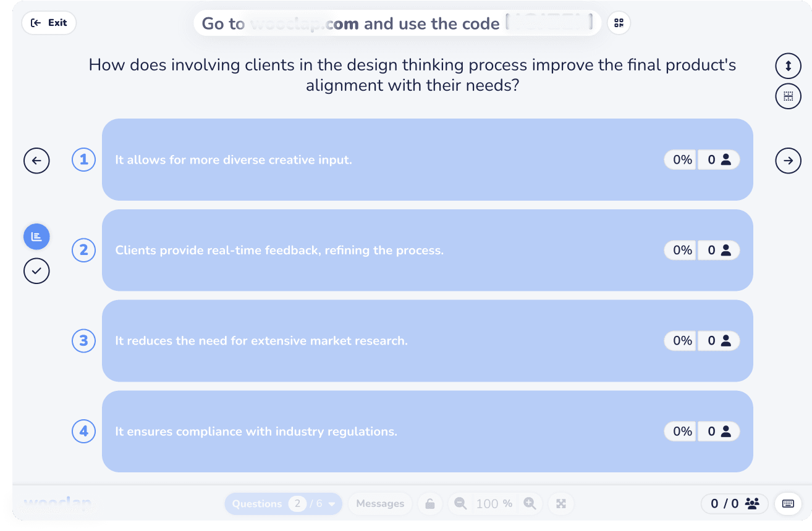The height and width of the screenshot is (531, 812).
Task: Toggle the question lock icon
Action: click(429, 504)
